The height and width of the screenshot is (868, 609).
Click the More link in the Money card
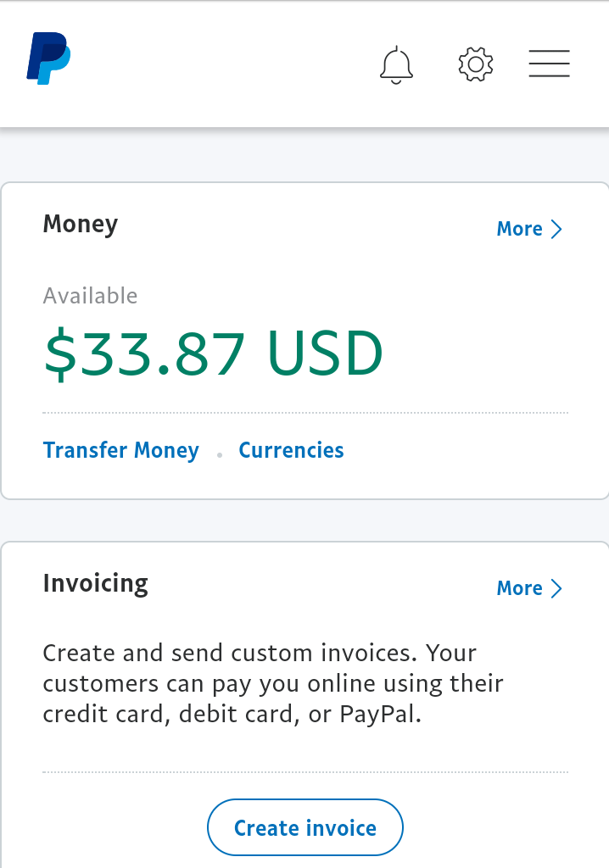point(519,229)
